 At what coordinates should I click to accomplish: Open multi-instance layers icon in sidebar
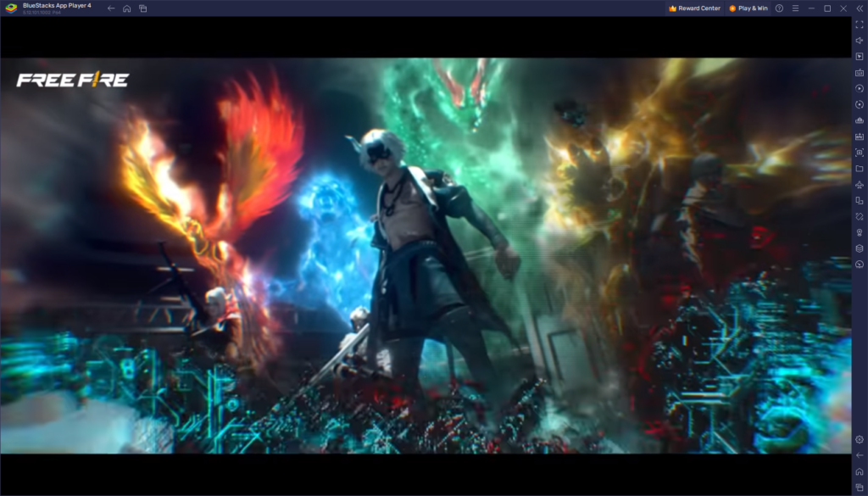[x=859, y=248]
